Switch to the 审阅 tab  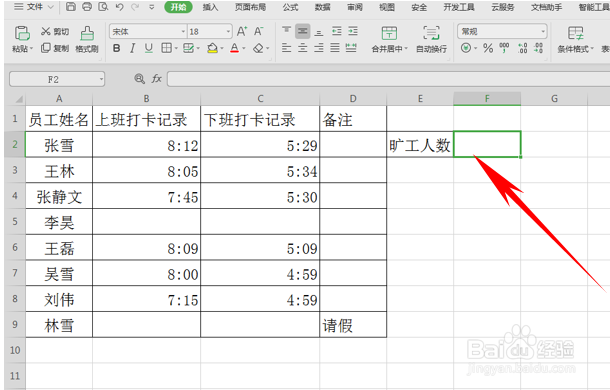click(355, 7)
